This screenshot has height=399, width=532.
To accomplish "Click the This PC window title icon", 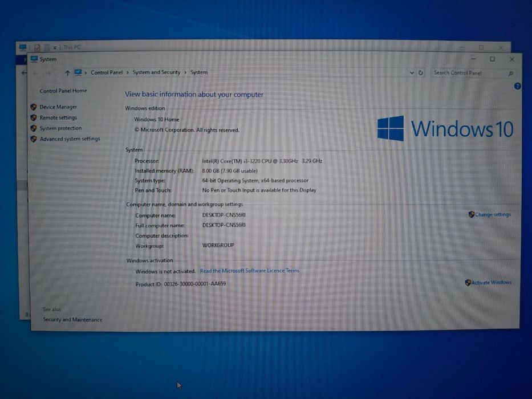I will [23, 47].
